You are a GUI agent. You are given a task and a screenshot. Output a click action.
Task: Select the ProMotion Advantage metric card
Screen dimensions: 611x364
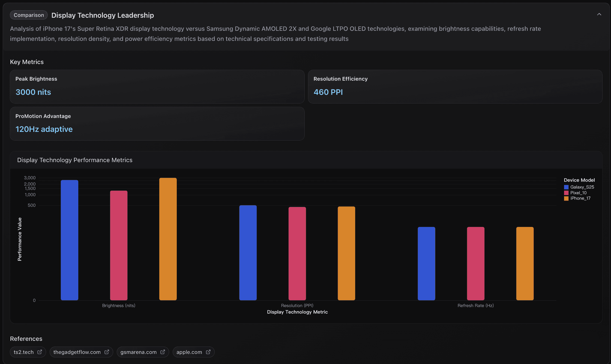pyautogui.click(x=157, y=124)
